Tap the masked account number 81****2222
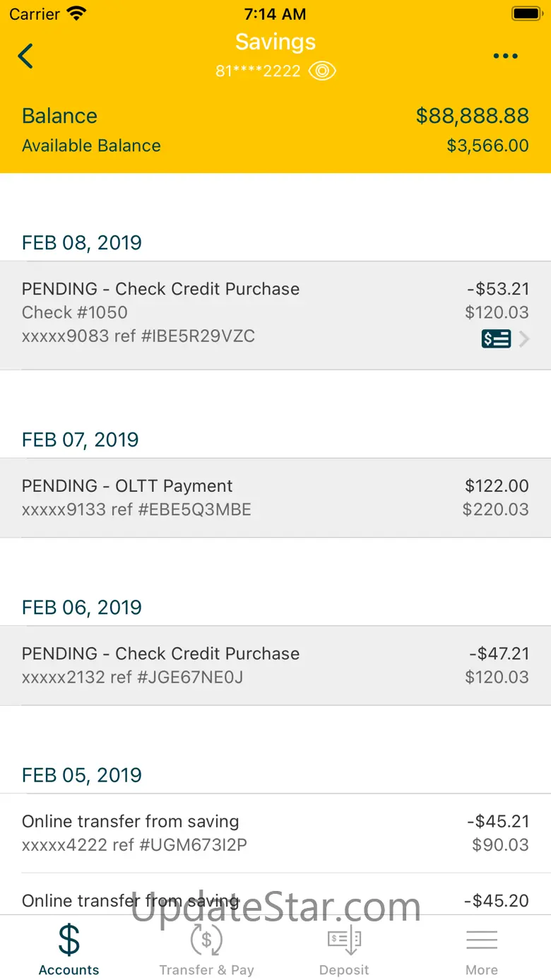This screenshot has width=551, height=980. (258, 71)
